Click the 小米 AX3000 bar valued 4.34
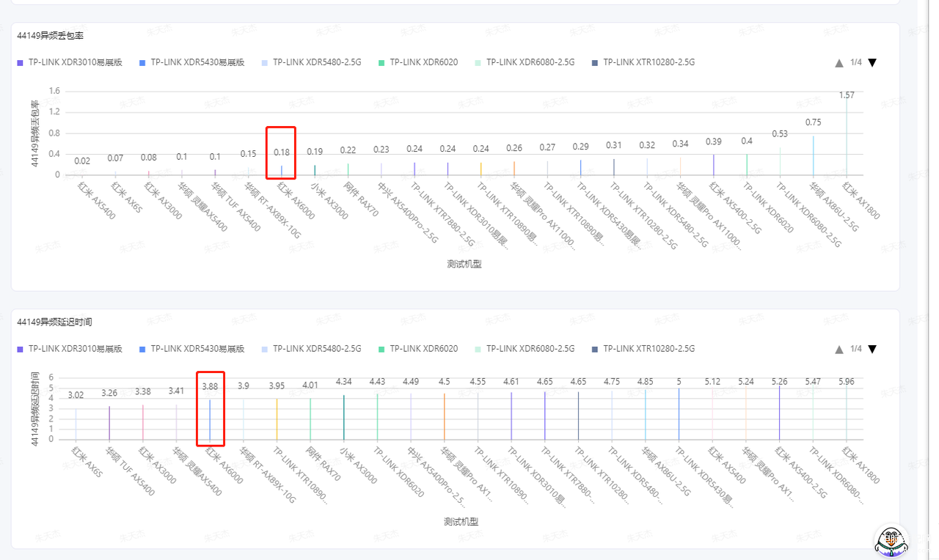Viewport: 939px width, 560px height. (x=344, y=417)
